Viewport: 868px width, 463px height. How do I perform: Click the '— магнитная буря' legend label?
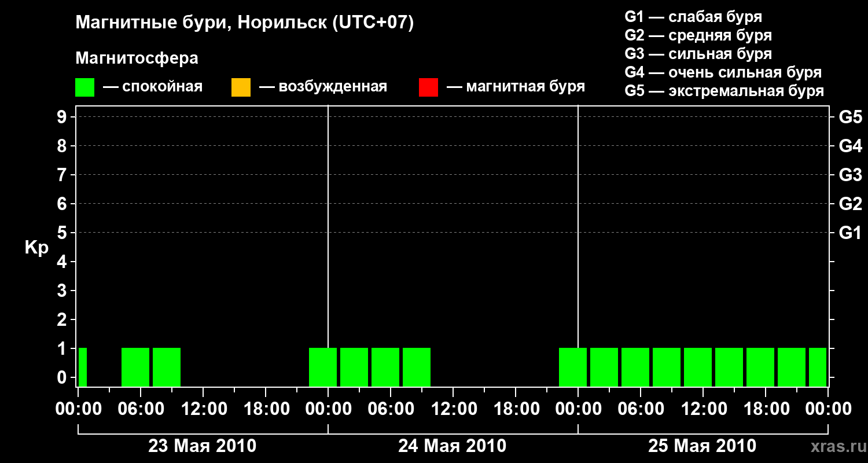pos(516,87)
